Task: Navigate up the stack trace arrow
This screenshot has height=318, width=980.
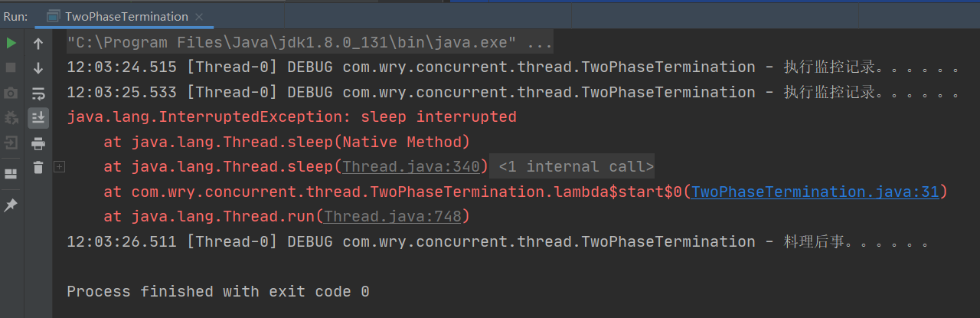Action: point(38,44)
